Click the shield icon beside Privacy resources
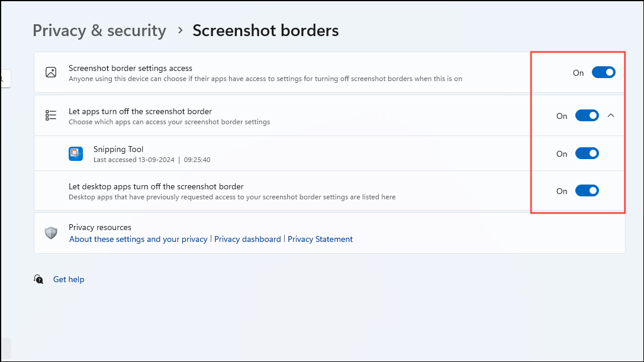The width and height of the screenshot is (644, 362). pyautogui.click(x=51, y=232)
